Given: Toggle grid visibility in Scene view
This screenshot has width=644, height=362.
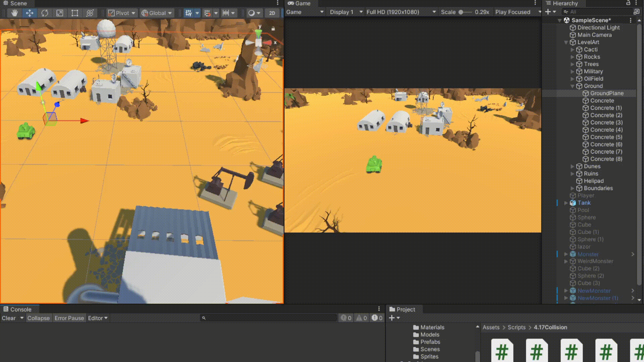Looking at the screenshot, I should (189, 13).
